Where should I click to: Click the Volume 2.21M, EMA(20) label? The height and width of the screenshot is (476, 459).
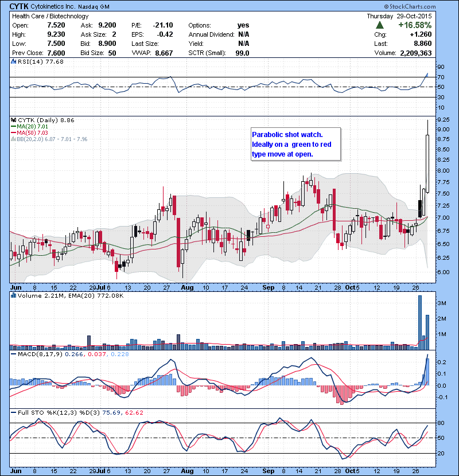click(71, 296)
